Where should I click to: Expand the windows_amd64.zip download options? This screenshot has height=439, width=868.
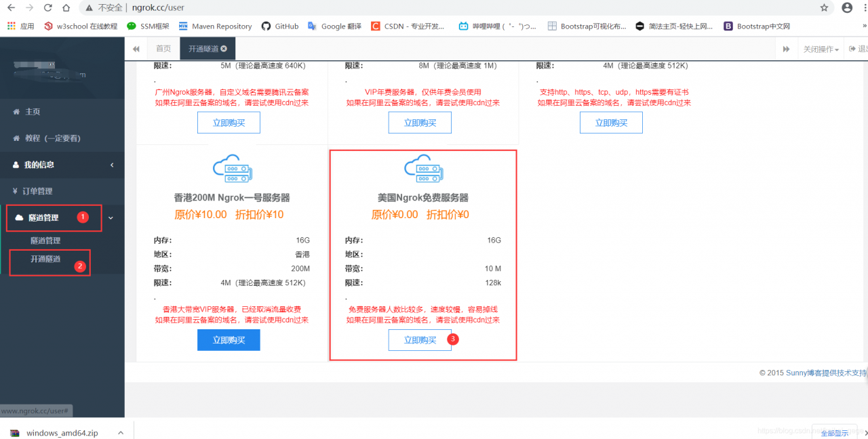point(121,432)
